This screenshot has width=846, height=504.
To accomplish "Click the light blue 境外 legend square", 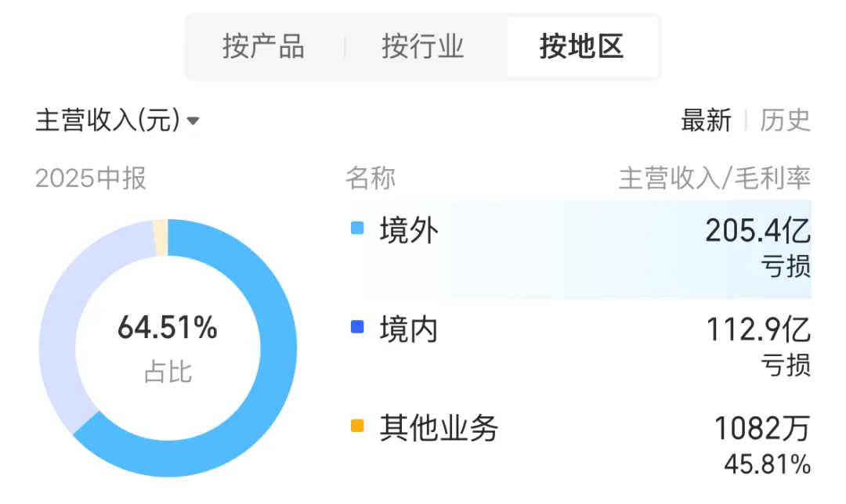I will [x=358, y=229].
